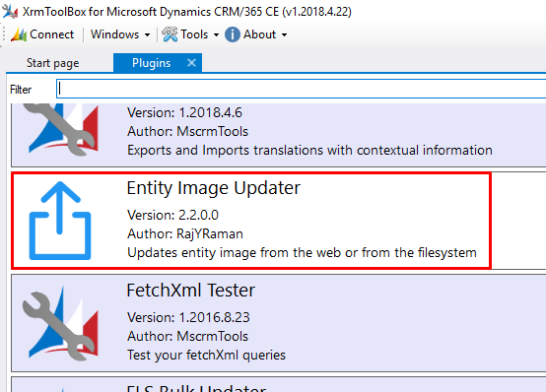Select the Plugins tab

tap(151, 63)
